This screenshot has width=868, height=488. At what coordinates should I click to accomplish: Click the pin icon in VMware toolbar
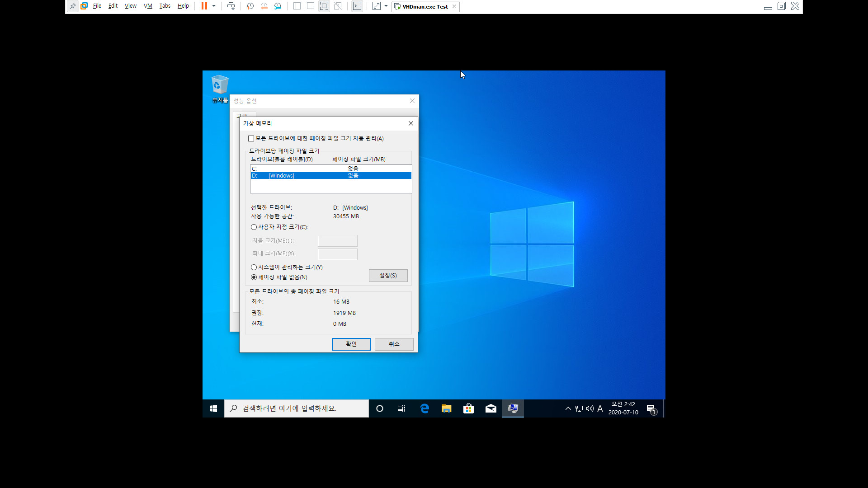73,6
